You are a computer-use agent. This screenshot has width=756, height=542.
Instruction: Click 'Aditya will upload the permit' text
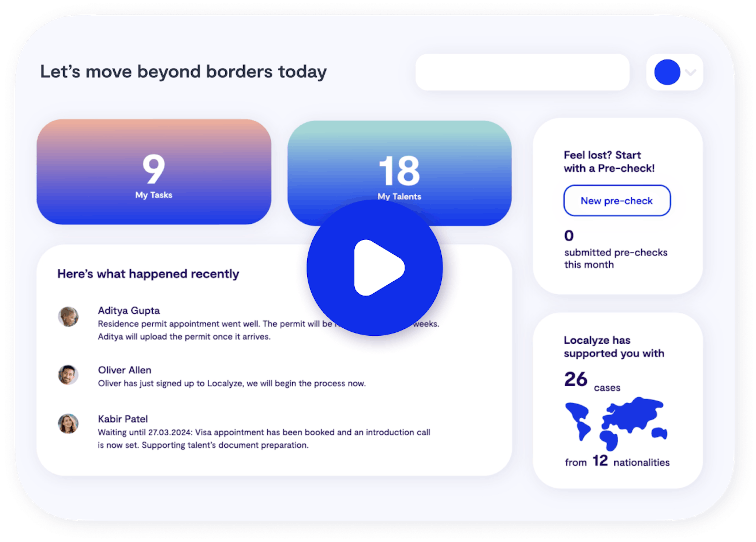184,337
